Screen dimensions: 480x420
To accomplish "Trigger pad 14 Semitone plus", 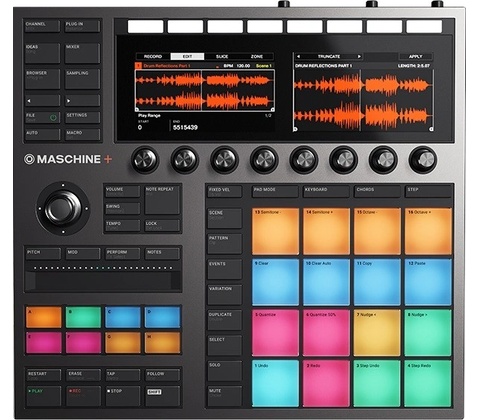I will [x=326, y=231].
